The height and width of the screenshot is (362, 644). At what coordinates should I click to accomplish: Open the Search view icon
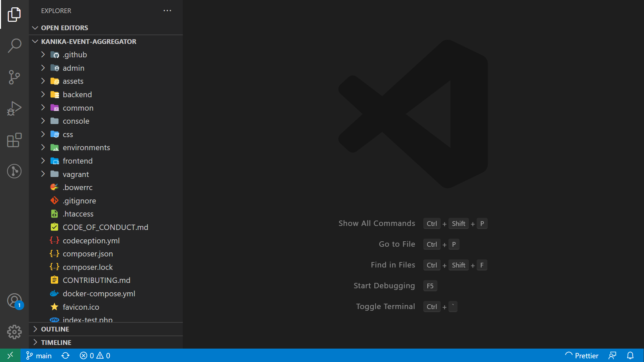click(x=14, y=46)
